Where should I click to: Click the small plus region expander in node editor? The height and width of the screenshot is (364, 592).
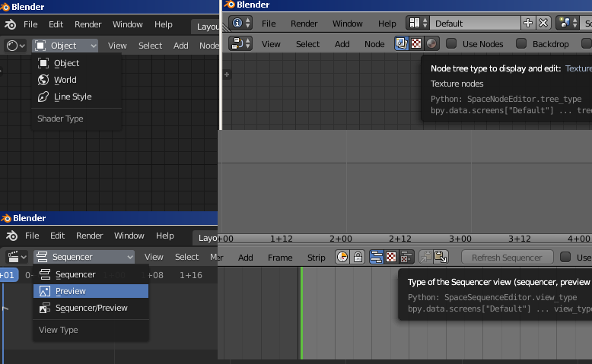coord(227,74)
